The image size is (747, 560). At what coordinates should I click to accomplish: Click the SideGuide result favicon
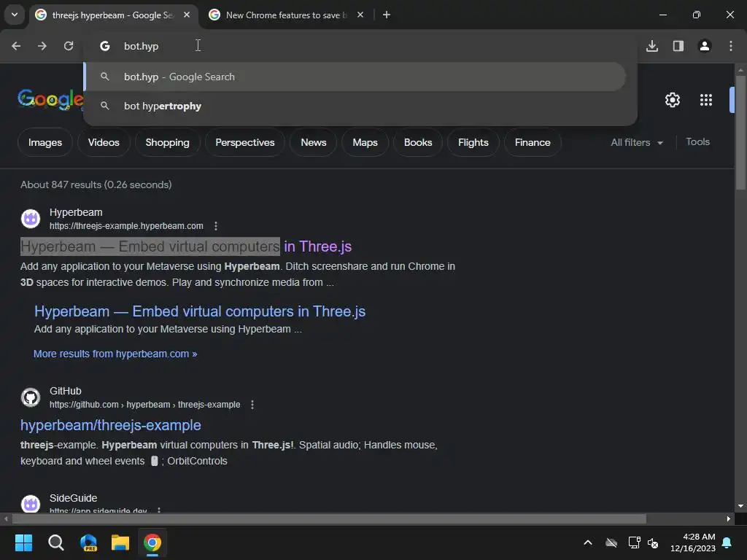[31, 504]
